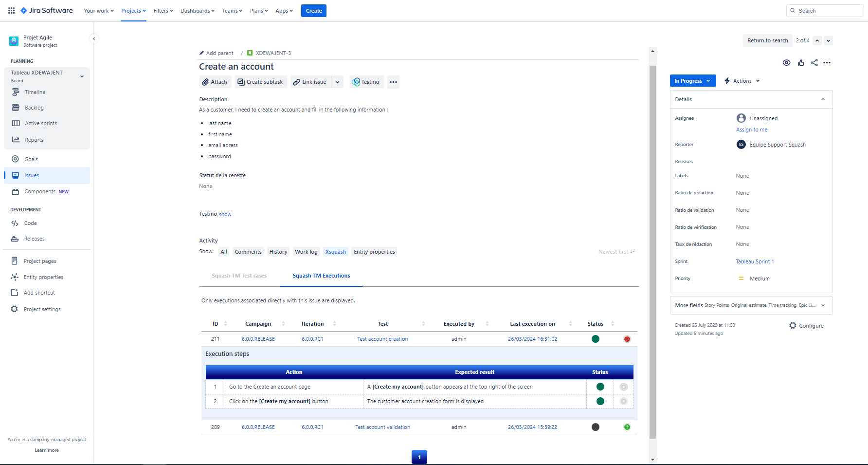This screenshot has width=868, height=465.
Task: Click the Configure gear icon
Action: tap(793, 326)
